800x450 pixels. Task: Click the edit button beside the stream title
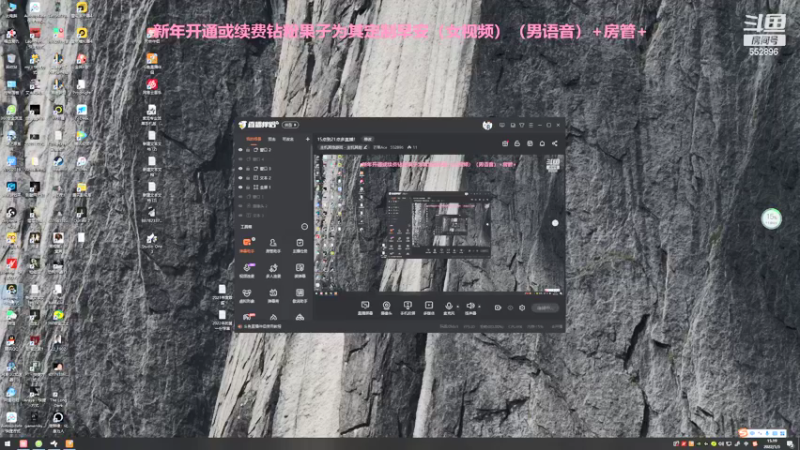tap(368, 139)
